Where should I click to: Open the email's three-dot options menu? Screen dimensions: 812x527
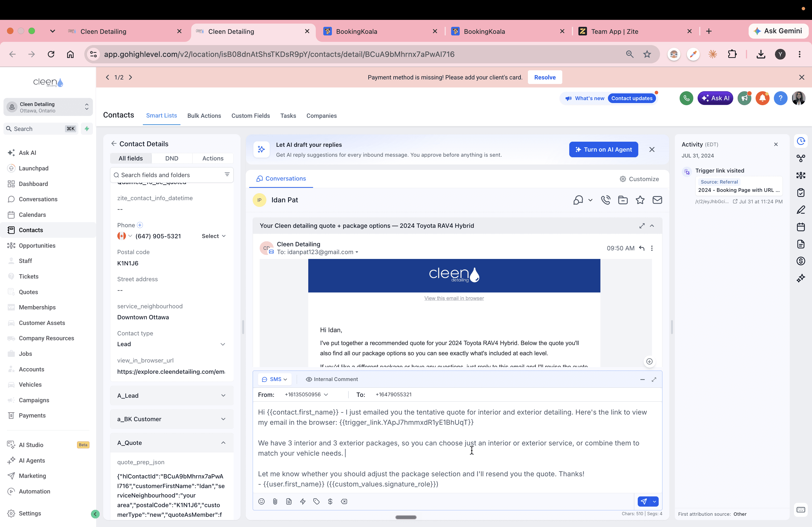point(652,248)
